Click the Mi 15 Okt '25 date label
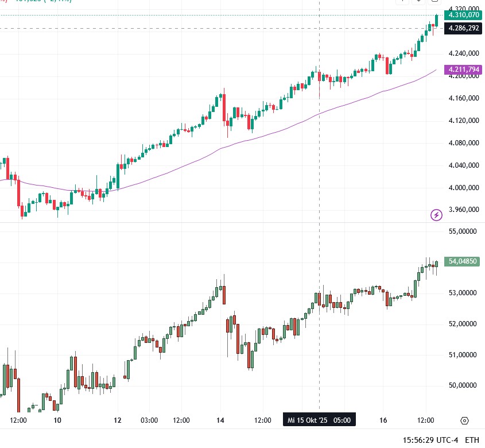This screenshot has width=485, height=448. tap(319, 420)
